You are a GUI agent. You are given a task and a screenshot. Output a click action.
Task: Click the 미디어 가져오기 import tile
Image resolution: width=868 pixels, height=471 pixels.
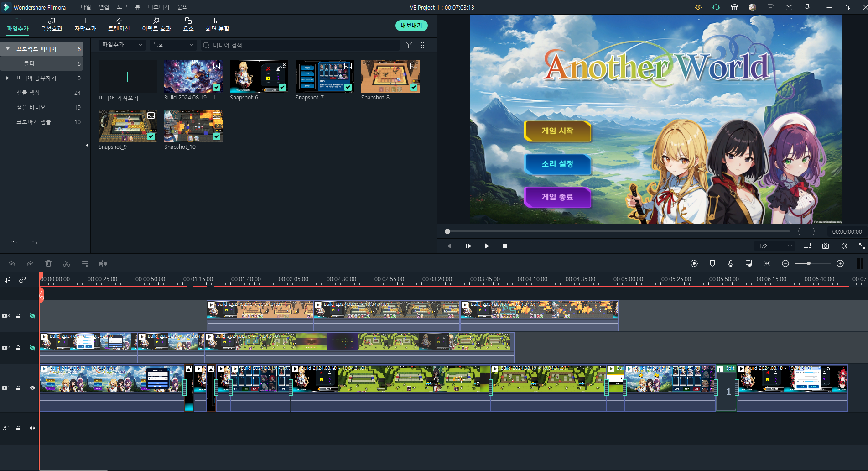(x=128, y=77)
